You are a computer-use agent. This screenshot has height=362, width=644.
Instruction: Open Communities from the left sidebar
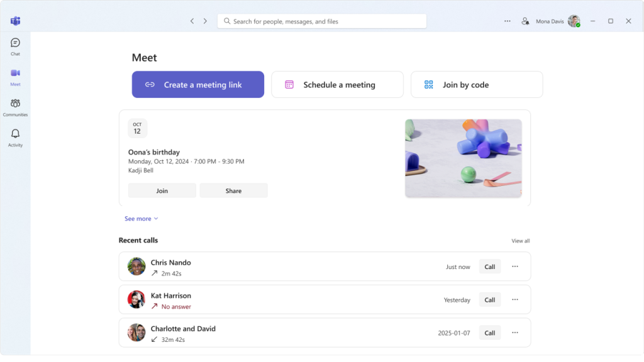pyautogui.click(x=15, y=107)
